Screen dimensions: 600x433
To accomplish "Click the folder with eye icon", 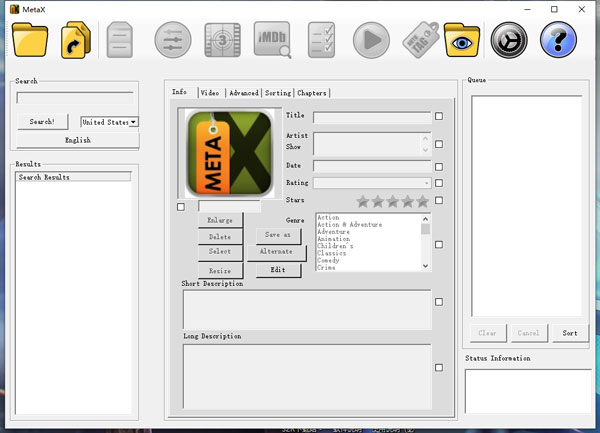I will [462, 40].
